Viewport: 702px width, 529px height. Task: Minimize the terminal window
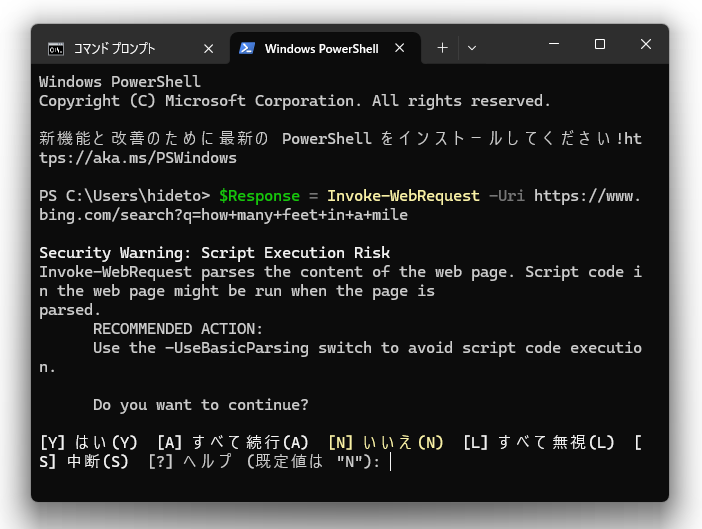pos(554,44)
